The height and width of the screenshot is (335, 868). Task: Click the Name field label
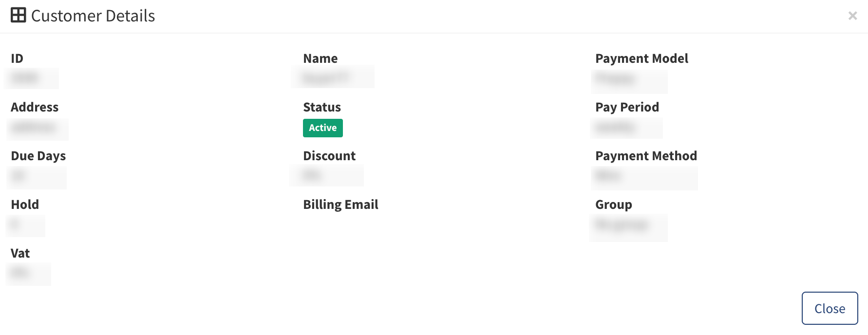coord(320,58)
